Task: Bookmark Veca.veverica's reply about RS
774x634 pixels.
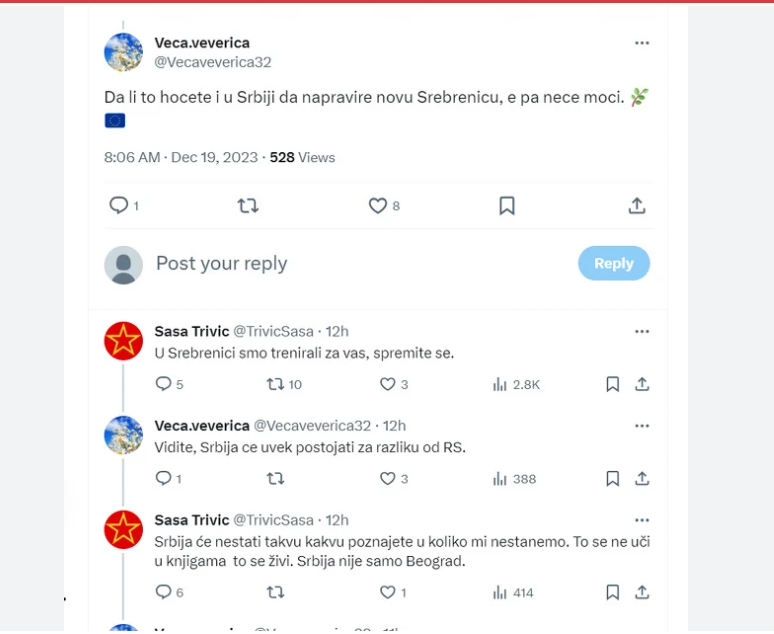Action: click(x=613, y=479)
